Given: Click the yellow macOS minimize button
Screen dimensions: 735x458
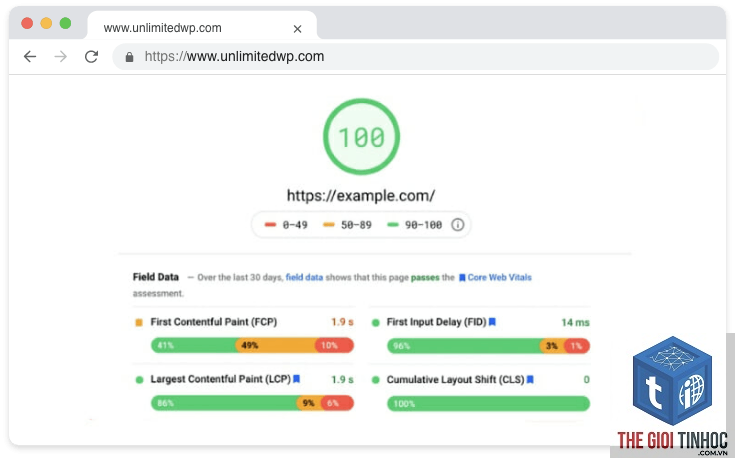Looking at the screenshot, I should (46, 23).
